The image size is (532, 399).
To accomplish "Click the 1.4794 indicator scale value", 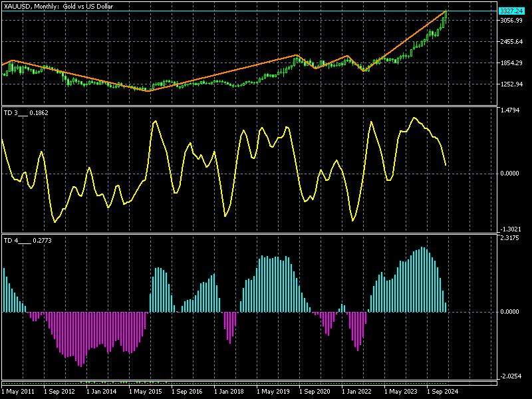I will (x=509, y=110).
